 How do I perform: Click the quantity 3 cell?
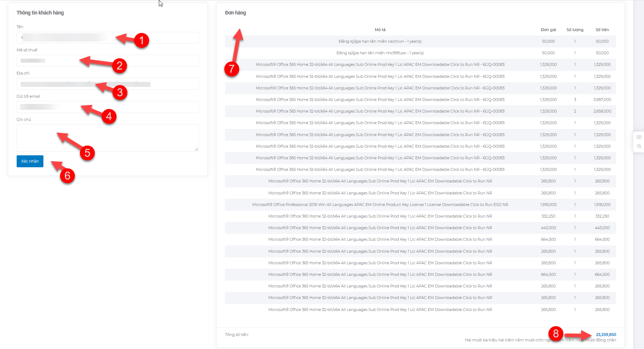[x=575, y=100]
